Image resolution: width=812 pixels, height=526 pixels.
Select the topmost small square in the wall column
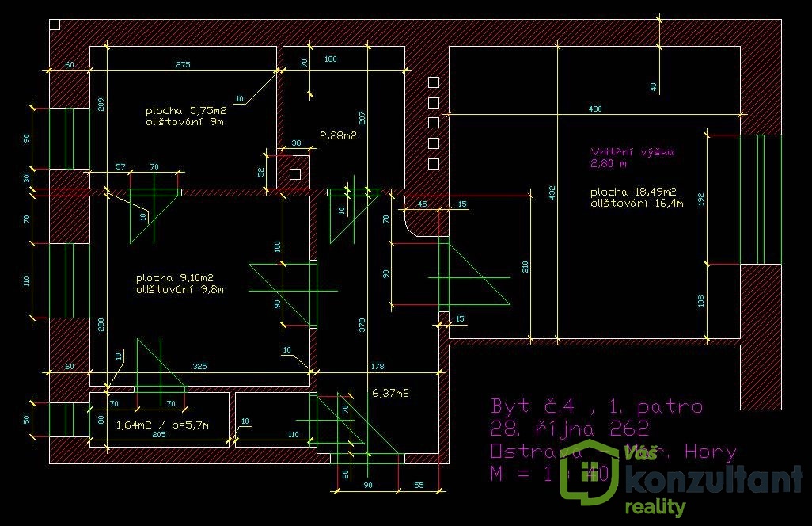433,82
